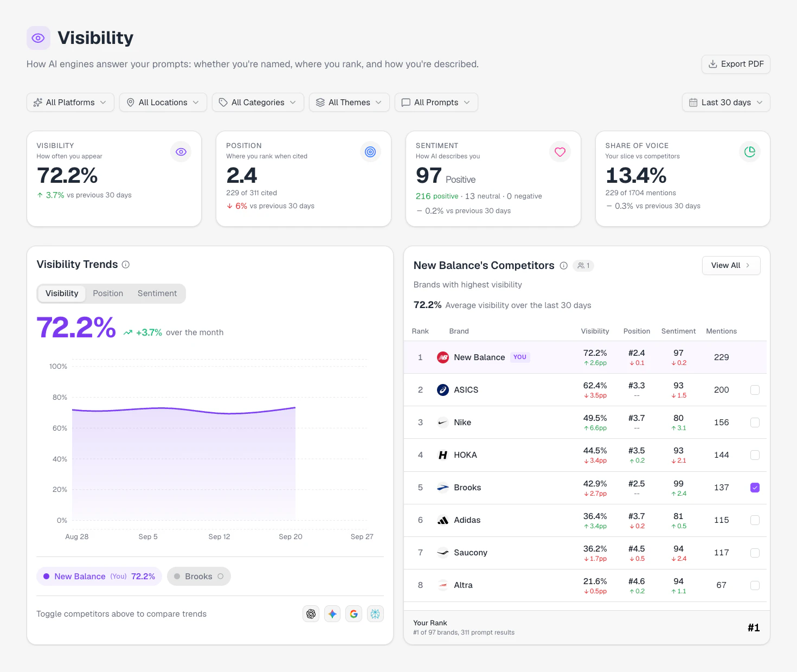Screen dimensions: 797x672
Task: Sort by Position column header
Action: tap(637, 331)
